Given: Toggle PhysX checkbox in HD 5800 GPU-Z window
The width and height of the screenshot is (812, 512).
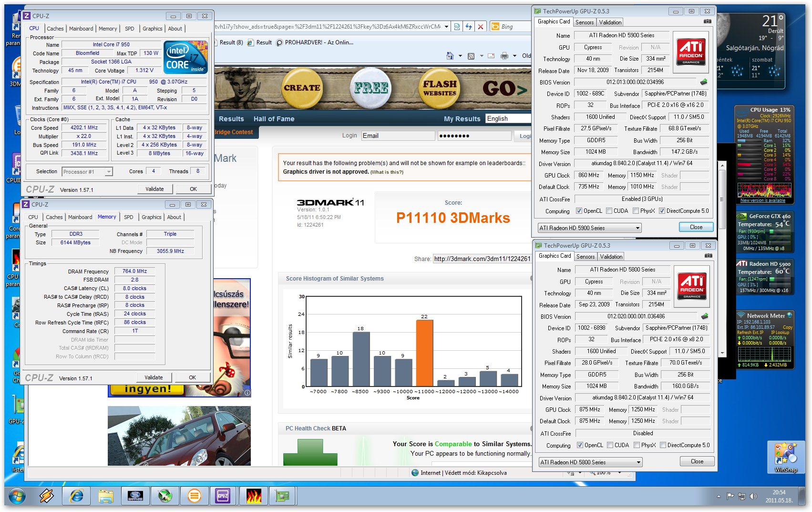Looking at the screenshot, I should tap(637, 445).
